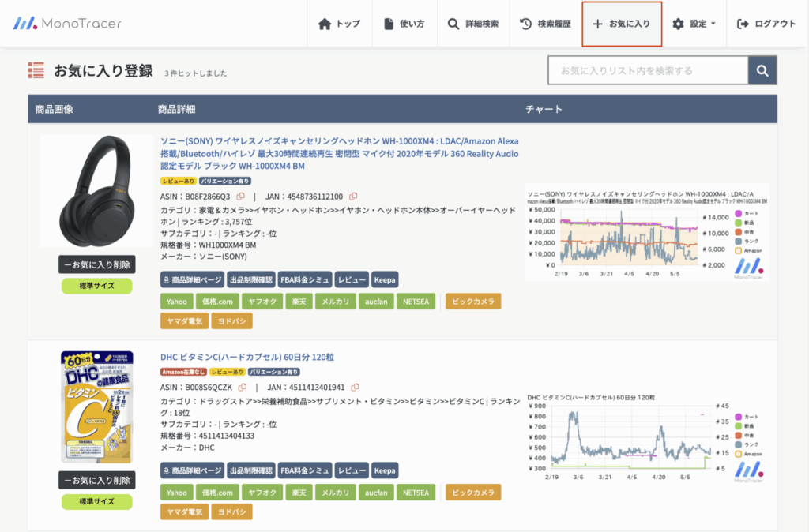This screenshot has height=532, width=809.
Task: Open ビックカメラ for Sony headphones
Action: click(473, 302)
